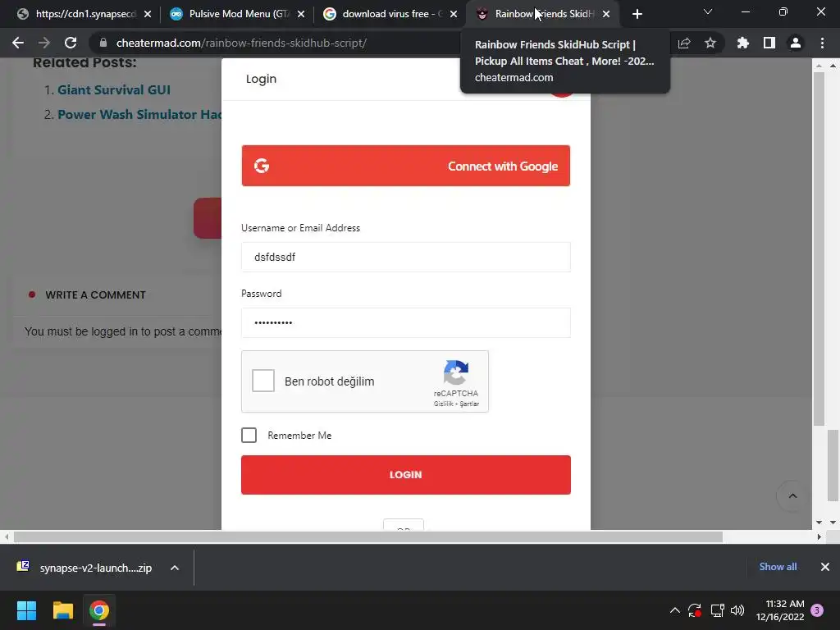840x630 pixels.
Task: Open reCAPTCHA Gizlilik privacy link
Action: click(443, 404)
